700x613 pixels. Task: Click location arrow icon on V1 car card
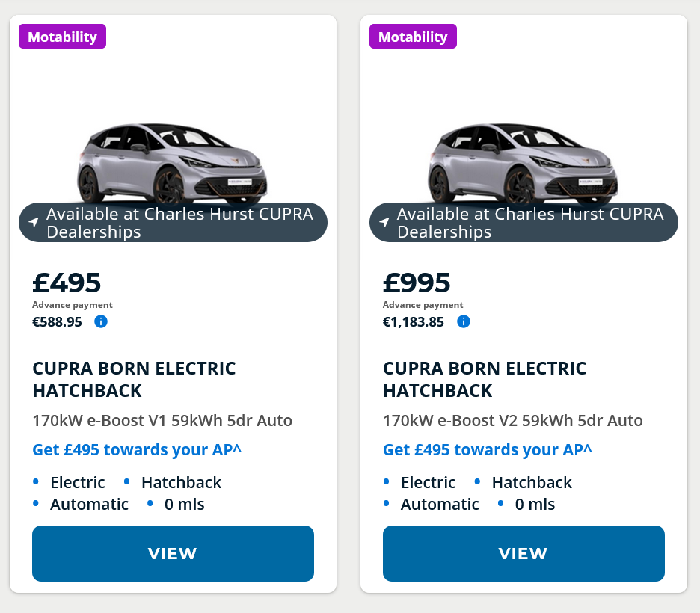[x=33, y=222]
